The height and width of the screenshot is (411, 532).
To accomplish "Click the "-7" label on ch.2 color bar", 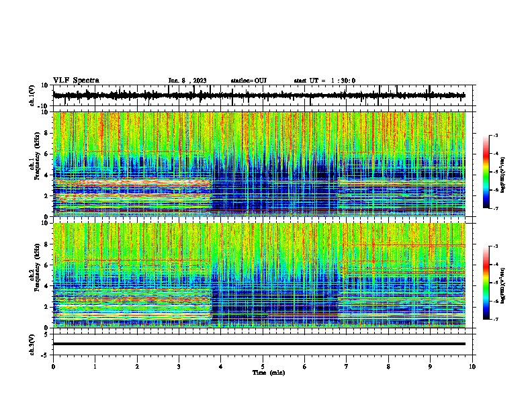I will pos(495,320).
